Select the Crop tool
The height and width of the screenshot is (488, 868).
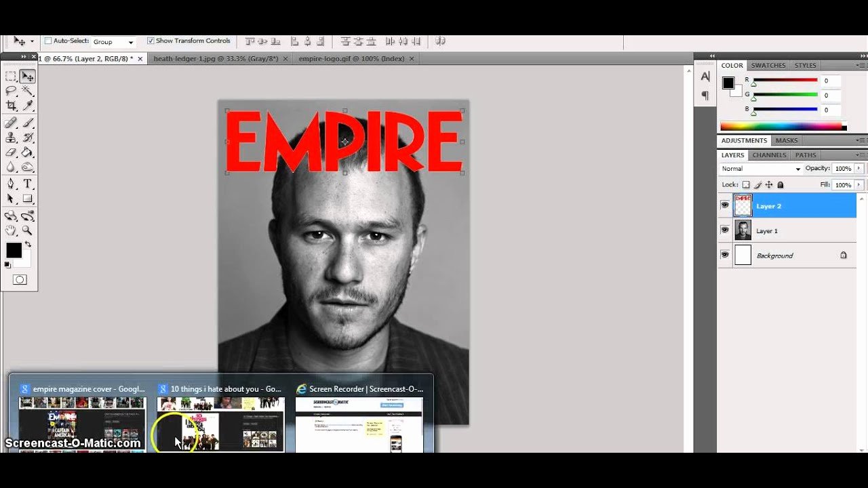coord(11,106)
